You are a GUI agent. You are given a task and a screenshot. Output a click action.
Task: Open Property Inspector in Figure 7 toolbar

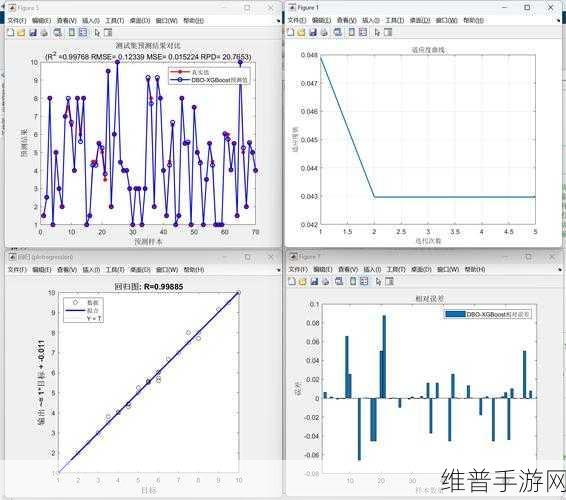(x=389, y=282)
